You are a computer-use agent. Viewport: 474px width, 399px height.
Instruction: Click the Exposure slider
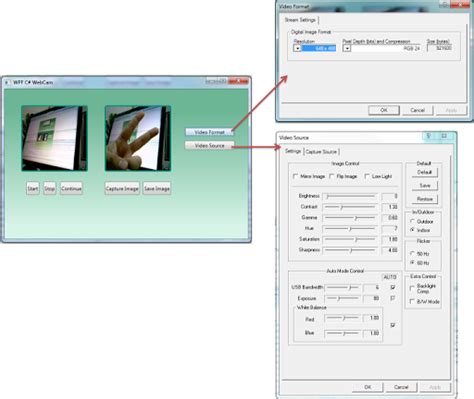pyautogui.click(x=342, y=298)
